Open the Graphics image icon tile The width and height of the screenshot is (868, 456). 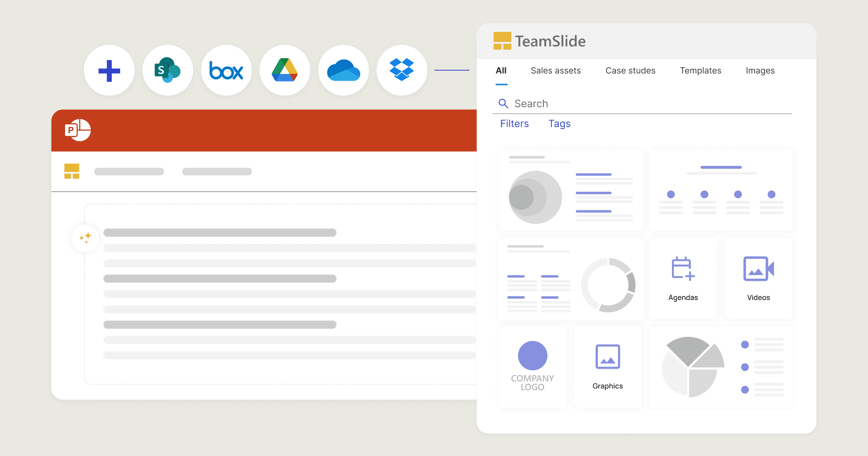[608, 367]
